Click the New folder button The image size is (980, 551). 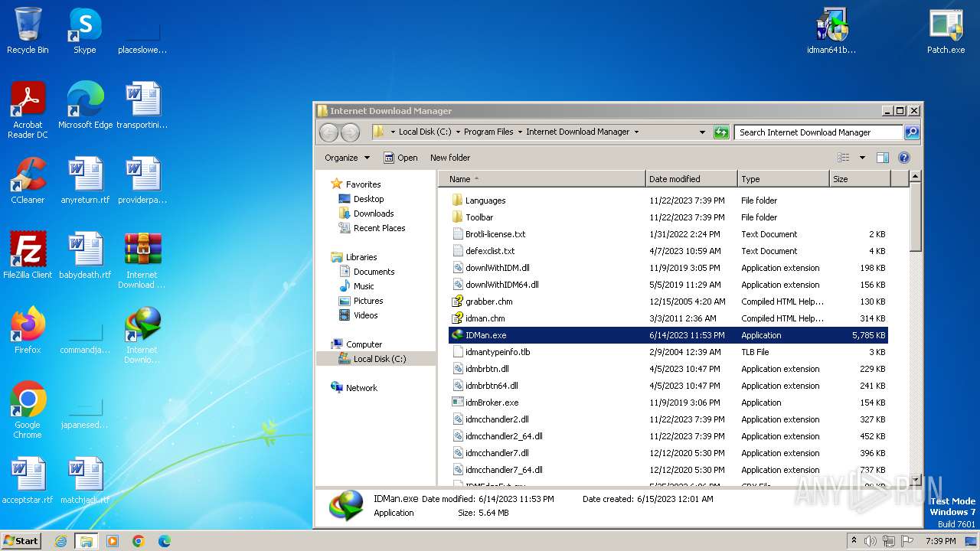(450, 158)
